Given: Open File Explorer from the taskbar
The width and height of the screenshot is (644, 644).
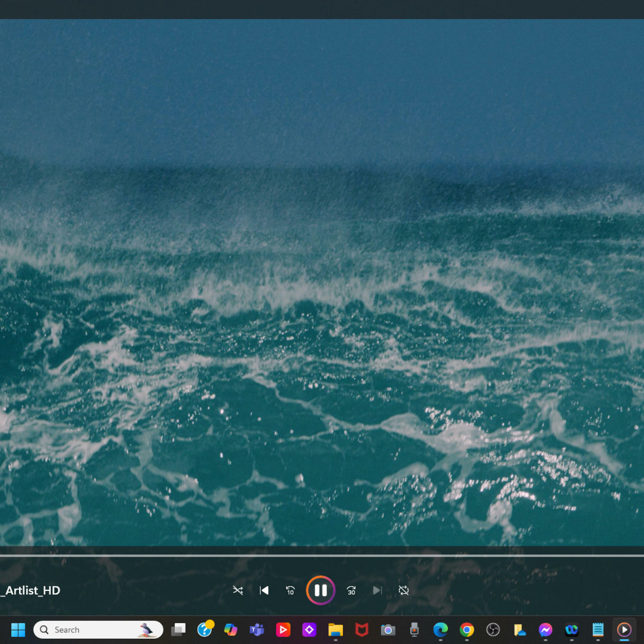Looking at the screenshot, I should 335,630.
